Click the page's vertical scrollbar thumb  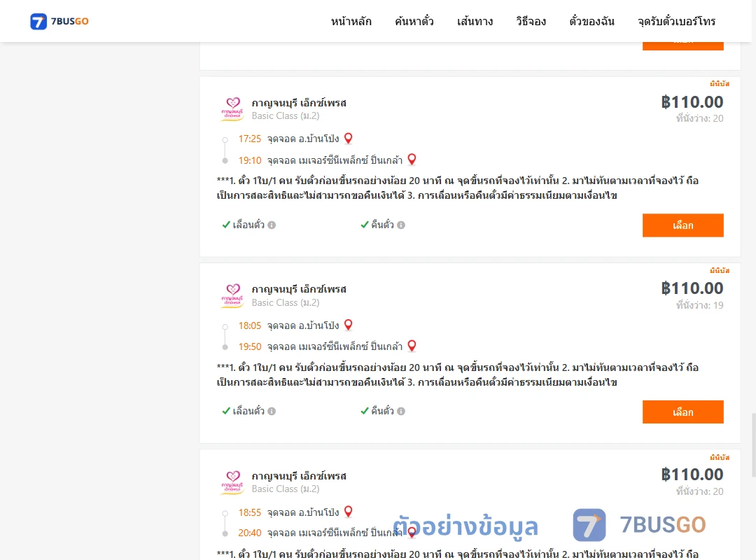click(x=753, y=444)
